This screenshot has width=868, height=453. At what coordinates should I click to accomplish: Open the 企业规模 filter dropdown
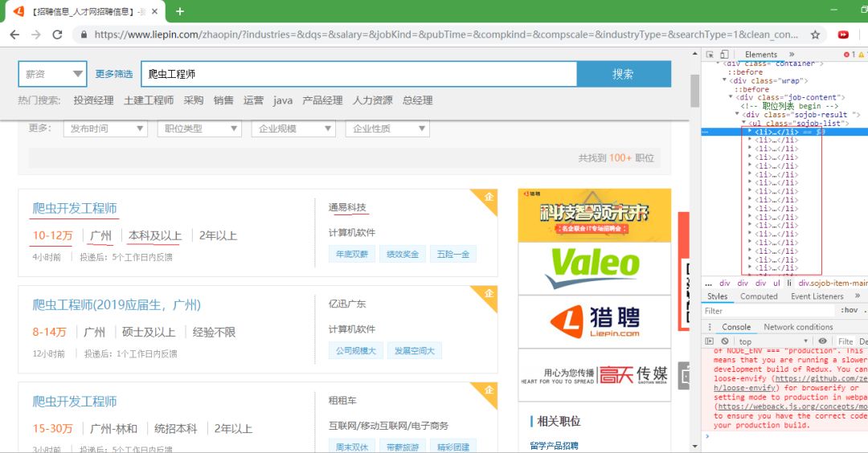pos(293,129)
